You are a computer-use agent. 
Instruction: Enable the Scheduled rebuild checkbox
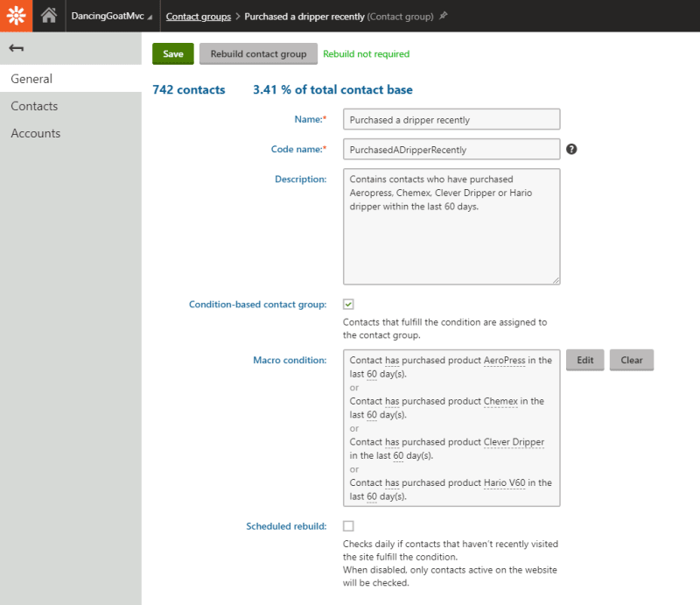[x=348, y=526]
